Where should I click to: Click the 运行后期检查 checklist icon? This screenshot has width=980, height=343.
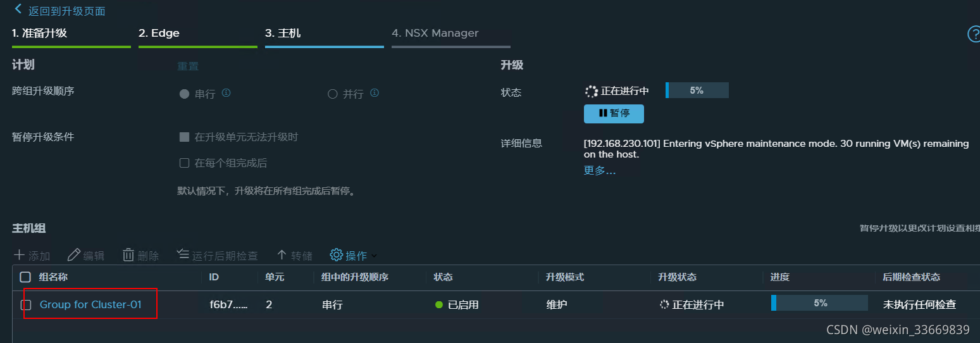[183, 254]
